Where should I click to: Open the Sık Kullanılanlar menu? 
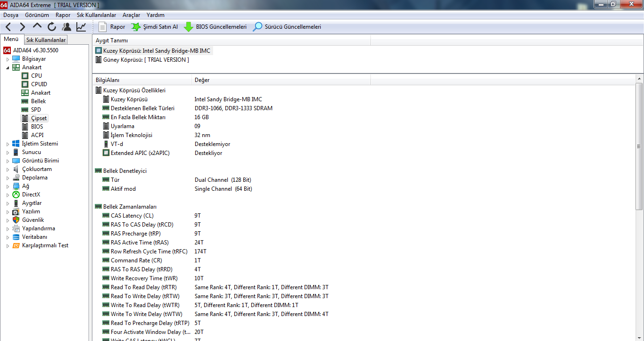97,15
